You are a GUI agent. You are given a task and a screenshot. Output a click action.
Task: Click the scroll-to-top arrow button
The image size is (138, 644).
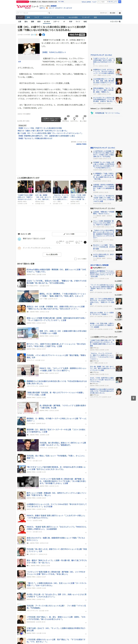[133, 398]
